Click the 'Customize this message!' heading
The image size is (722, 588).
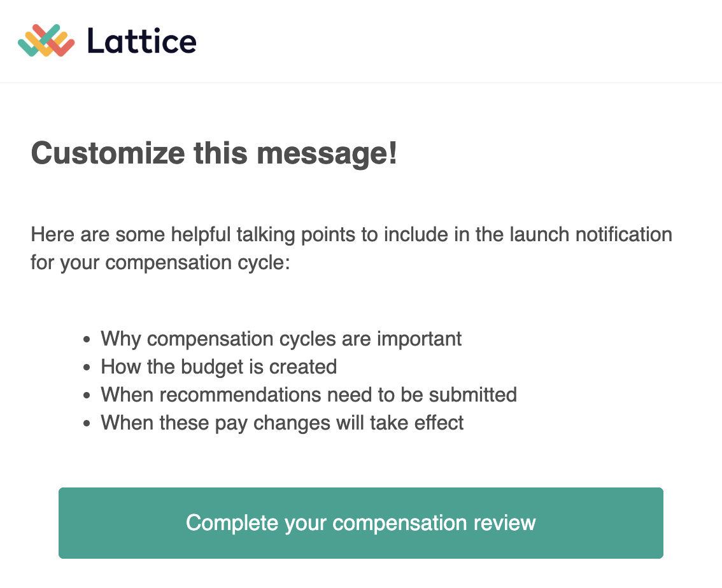(x=214, y=153)
